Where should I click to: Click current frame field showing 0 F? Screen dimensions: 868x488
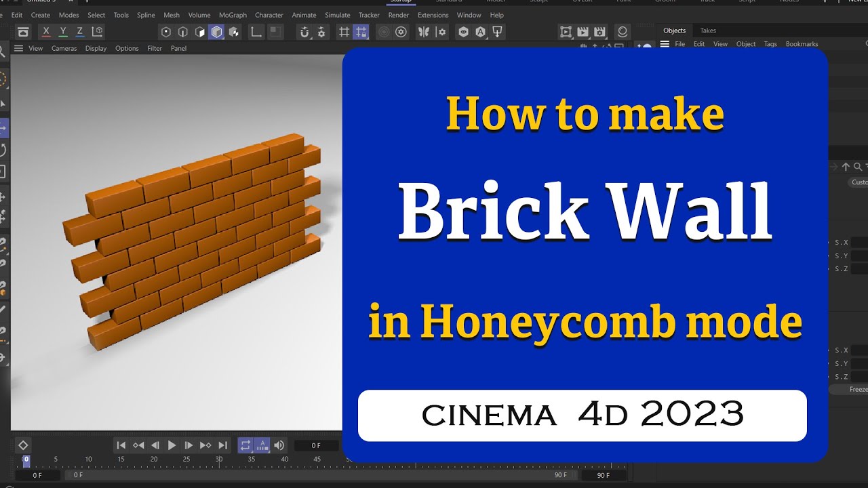coord(316,445)
